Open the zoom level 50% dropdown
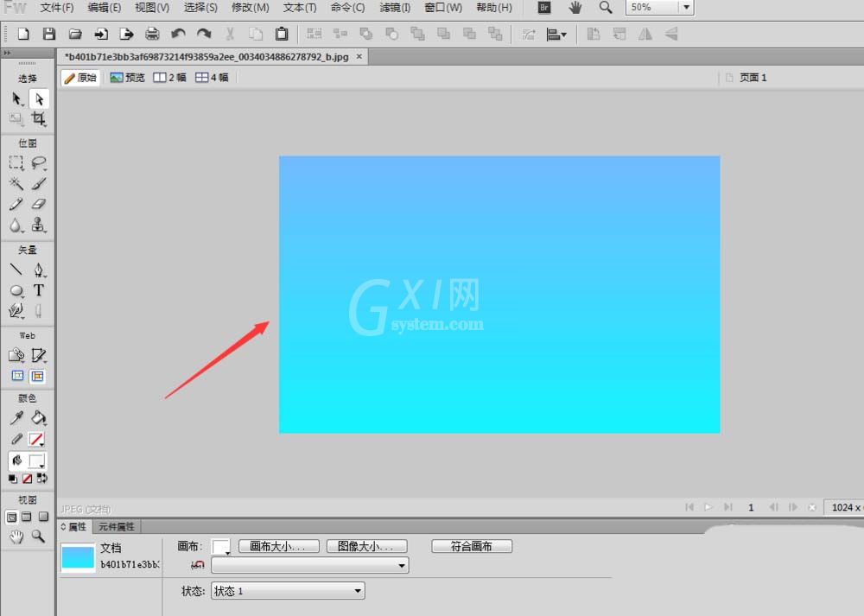 [x=687, y=7]
